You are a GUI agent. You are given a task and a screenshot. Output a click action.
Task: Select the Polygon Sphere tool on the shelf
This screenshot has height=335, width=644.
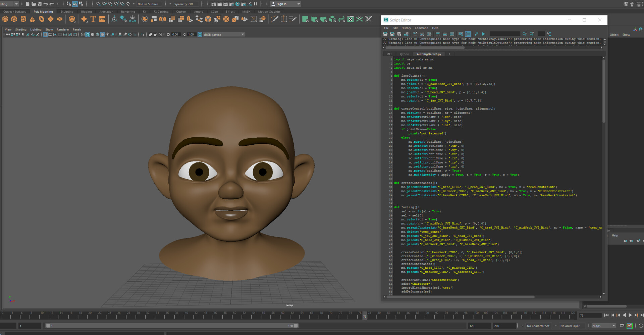point(5,19)
